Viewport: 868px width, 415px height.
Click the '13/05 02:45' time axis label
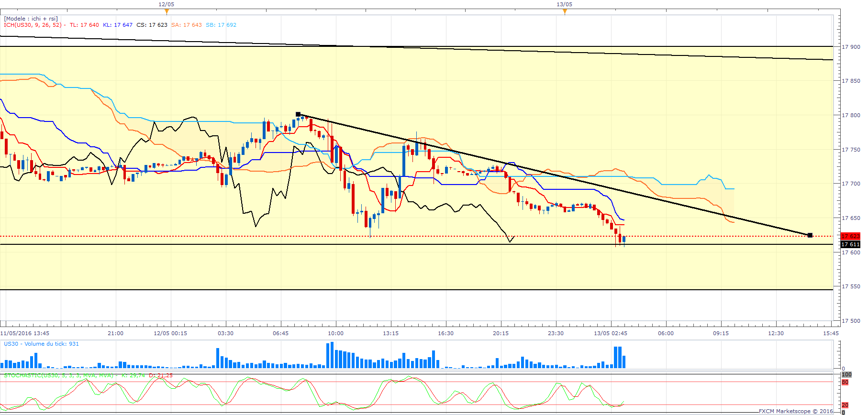[x=611, y=333]
